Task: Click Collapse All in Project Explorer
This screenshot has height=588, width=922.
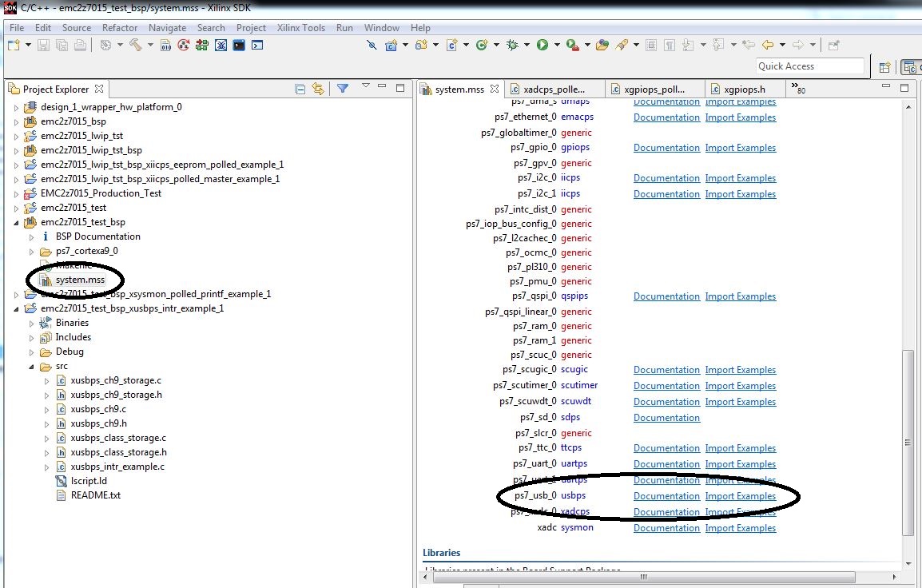Action: click(300, 89)
